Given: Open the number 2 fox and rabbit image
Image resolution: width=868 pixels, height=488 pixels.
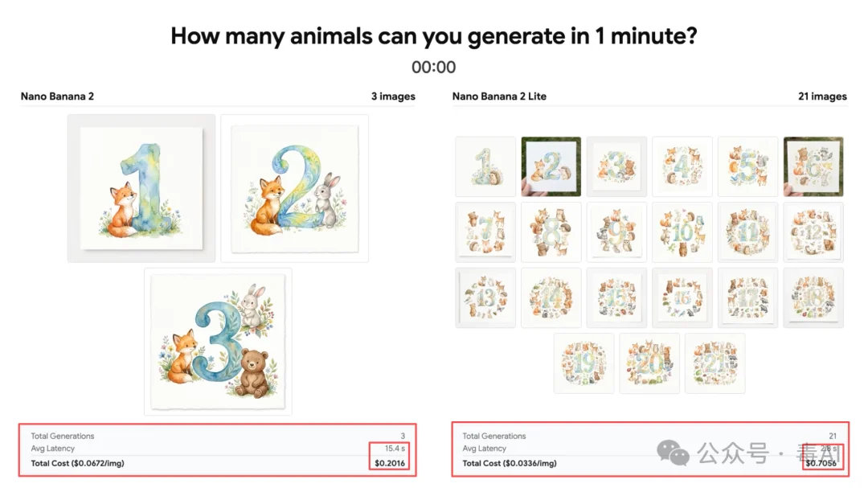Looking at the screenshot, I should click(x=294, y=188).
